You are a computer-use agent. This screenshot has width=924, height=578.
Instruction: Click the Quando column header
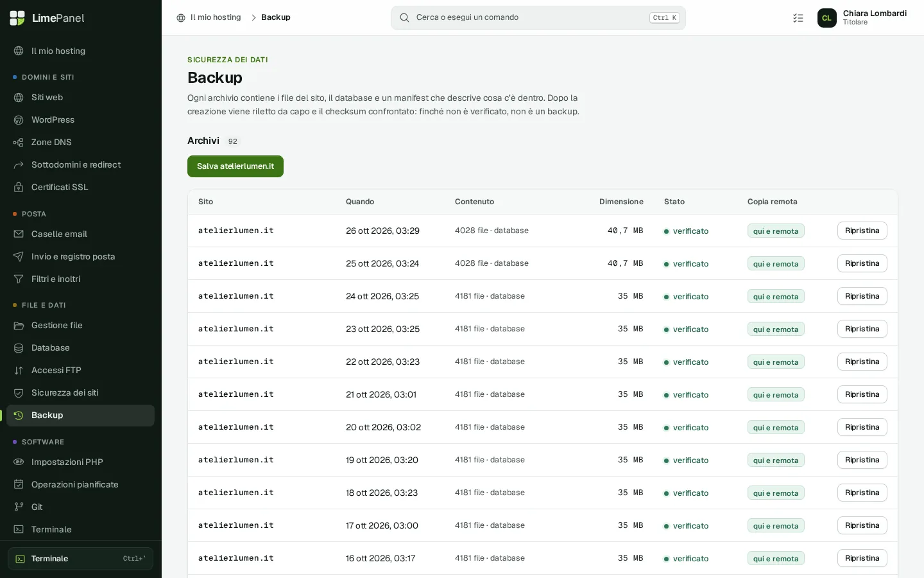360,202
